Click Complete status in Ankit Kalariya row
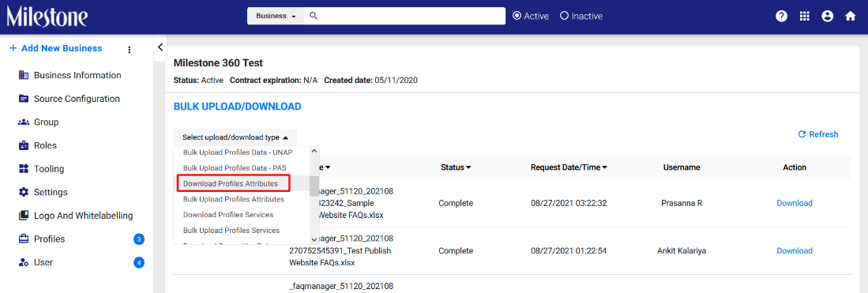 pyautogui.click(x=457, y=251)
